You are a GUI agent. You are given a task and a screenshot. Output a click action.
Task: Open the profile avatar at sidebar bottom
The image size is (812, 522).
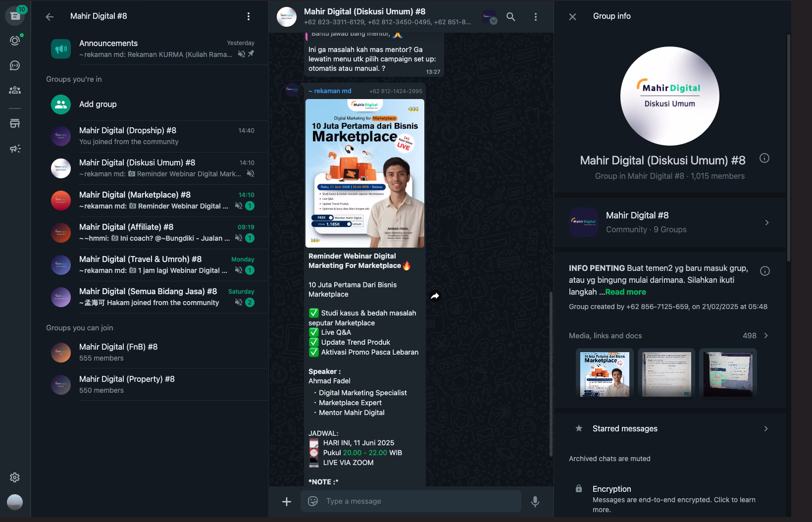tap(15, 502)
